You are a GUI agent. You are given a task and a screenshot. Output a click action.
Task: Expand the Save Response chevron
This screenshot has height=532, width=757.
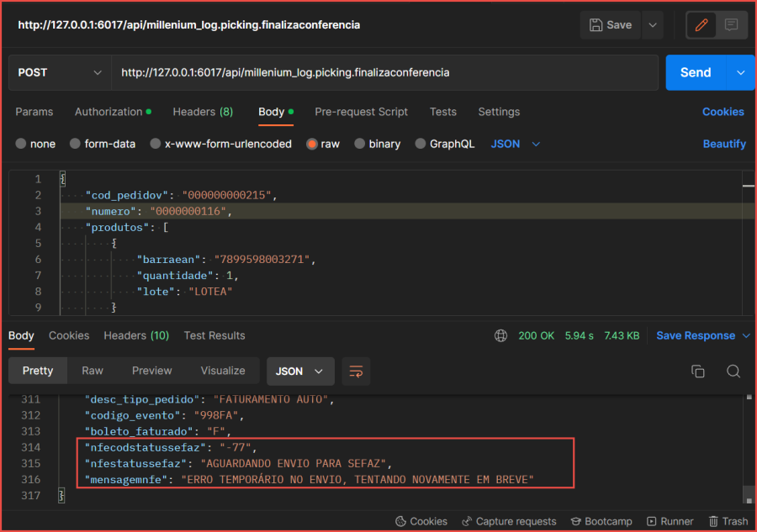(746, 335)
